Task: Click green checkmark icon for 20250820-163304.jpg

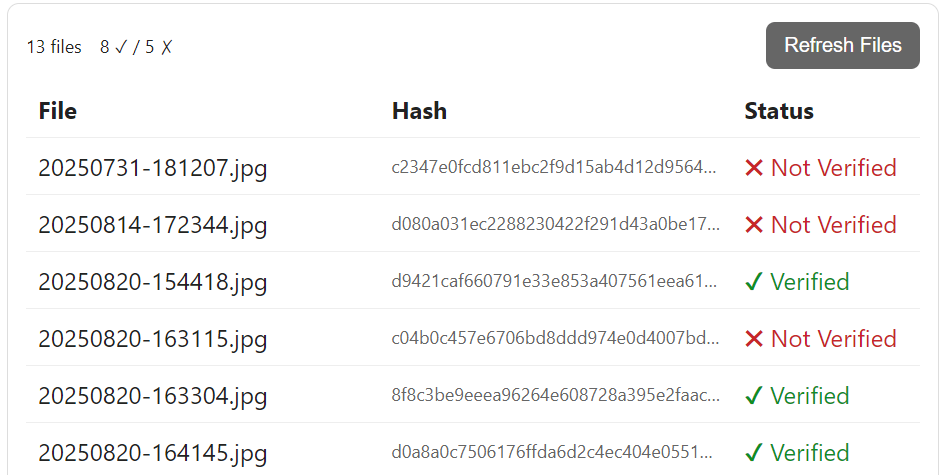Action: (754, 397)
